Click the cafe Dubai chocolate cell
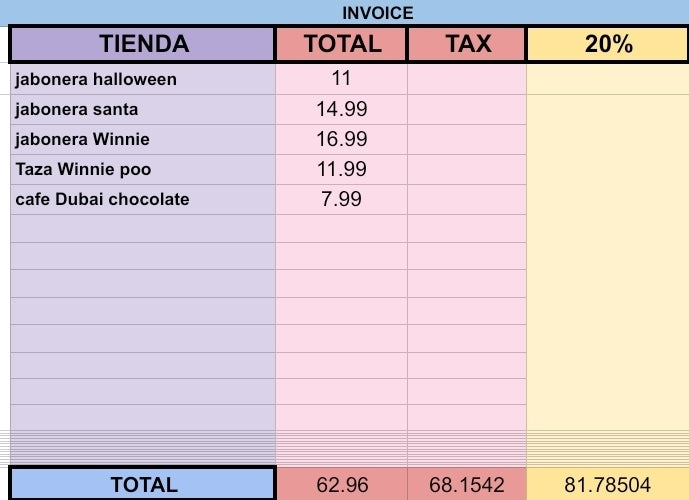This screenshot has height=500, width=689. click(143, 199)
